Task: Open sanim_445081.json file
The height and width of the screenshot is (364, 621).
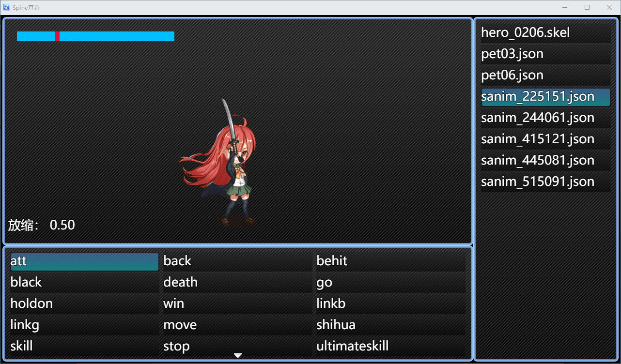Action: pos(545,161)
